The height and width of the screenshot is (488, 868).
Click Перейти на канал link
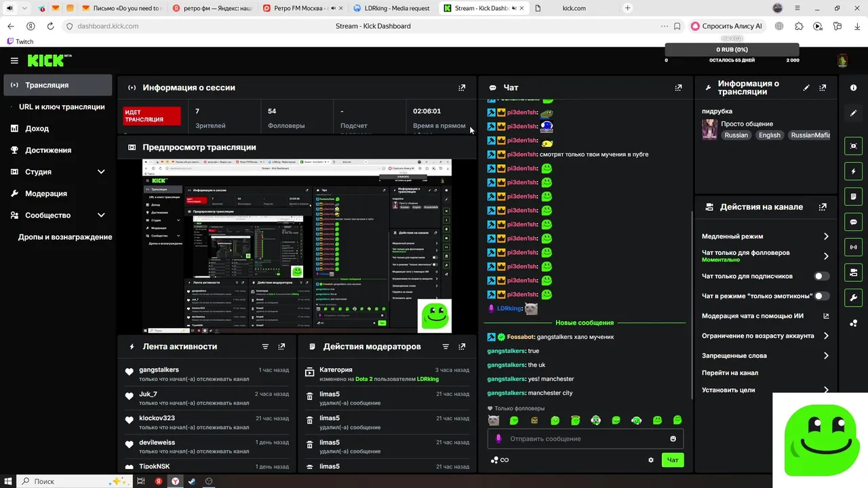pyautogui.click(x=730, y=373)
